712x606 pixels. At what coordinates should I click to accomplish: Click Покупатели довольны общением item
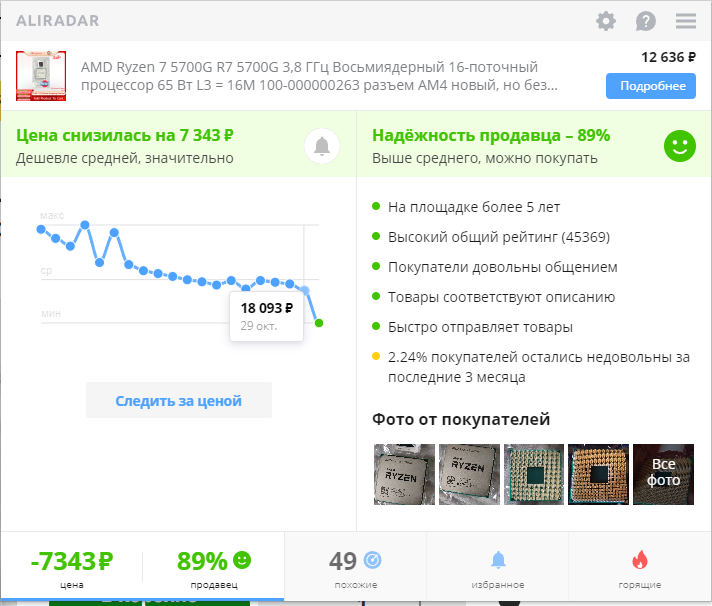(502, 267)
